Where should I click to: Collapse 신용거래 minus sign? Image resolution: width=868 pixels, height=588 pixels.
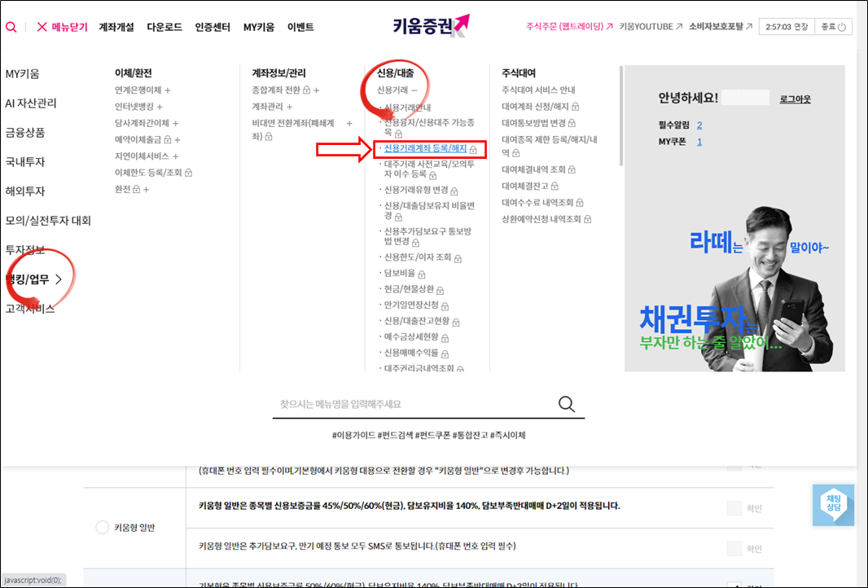tap(414, 90)
